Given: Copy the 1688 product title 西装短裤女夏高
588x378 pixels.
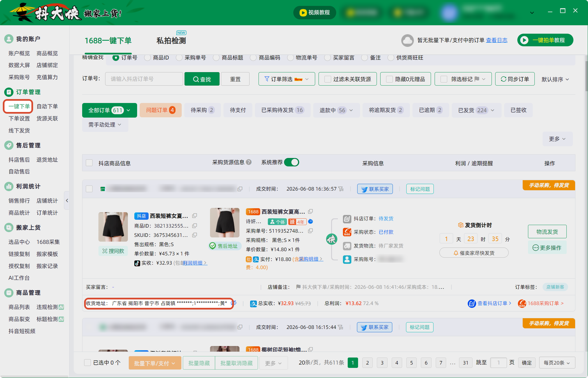Looking at the screenshot, I should coord(310,211).
